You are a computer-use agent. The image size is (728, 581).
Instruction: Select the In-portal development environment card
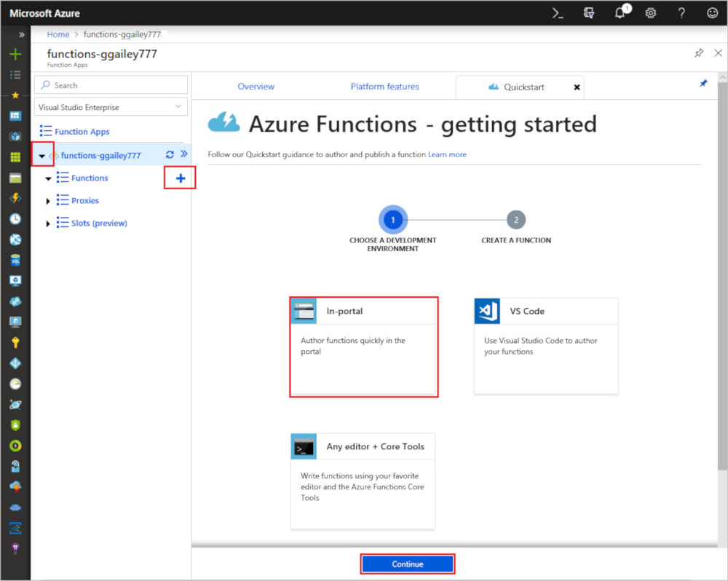363,346
